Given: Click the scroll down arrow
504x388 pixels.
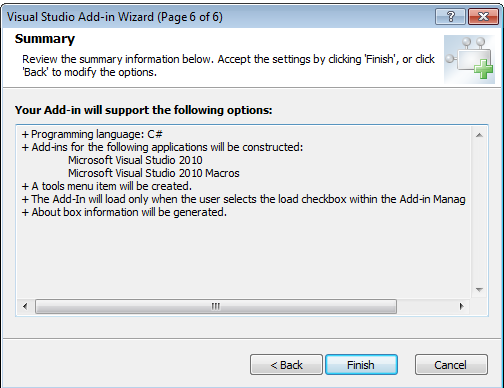Looking at the screenshot, I should pos(479,289).
